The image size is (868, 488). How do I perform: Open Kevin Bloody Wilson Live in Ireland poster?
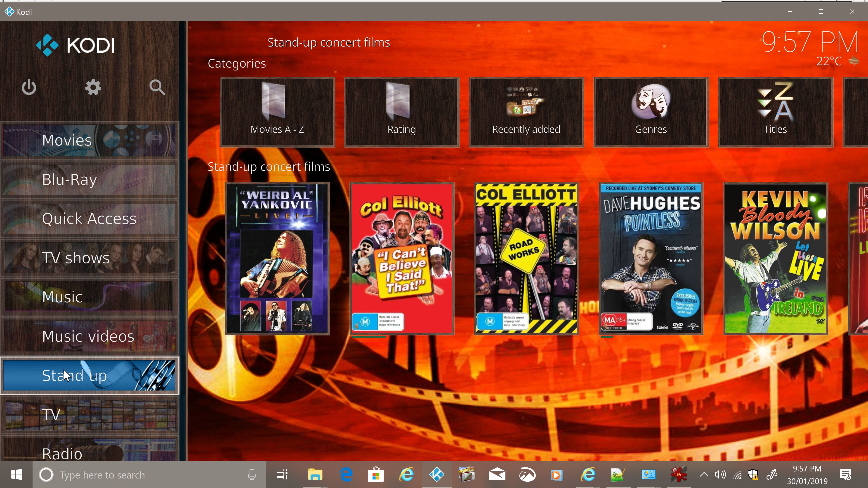click(776, 259)
